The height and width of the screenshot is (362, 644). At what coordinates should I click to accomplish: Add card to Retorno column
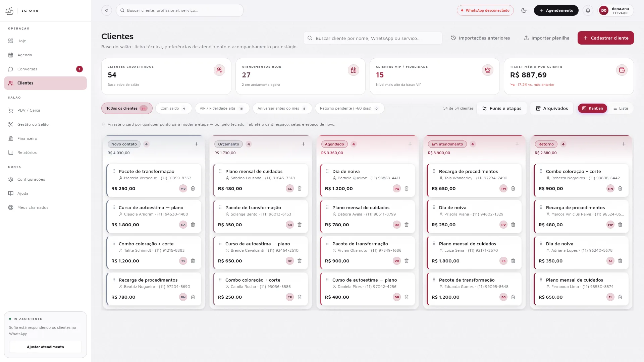(x=624, y=144)
